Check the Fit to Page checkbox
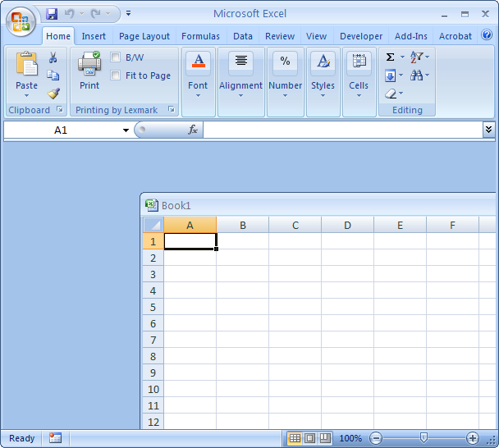Screen dimensions: 499x448 pyautogui.click(x=116, y=75)
